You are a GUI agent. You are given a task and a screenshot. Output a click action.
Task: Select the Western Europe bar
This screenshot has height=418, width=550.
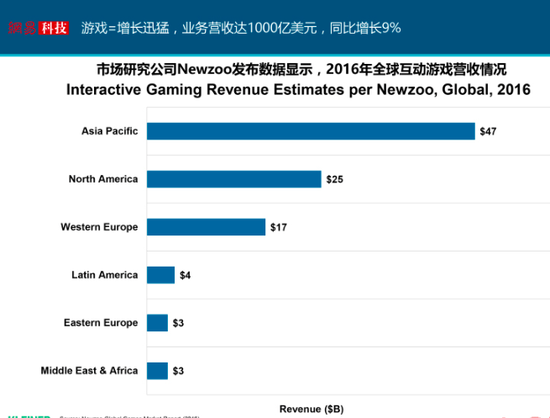[x=206, y=227]
